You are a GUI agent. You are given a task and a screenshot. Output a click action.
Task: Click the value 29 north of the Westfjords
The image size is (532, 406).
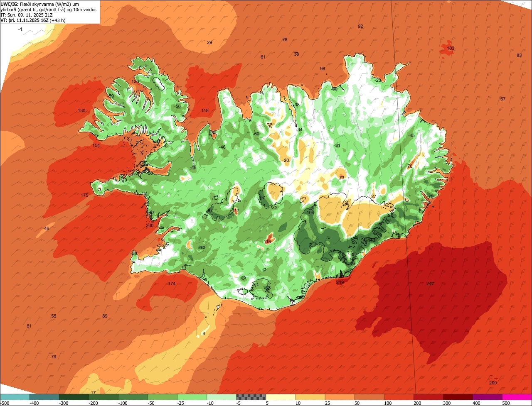point(209,42)
